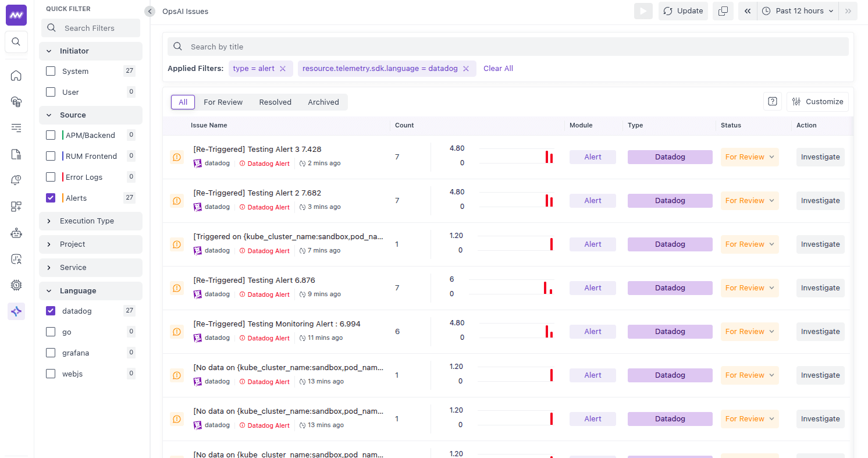This screenshot has height=458, width=868.
Task: Disable the datadog language checkbox
Action: coord(51,310)
